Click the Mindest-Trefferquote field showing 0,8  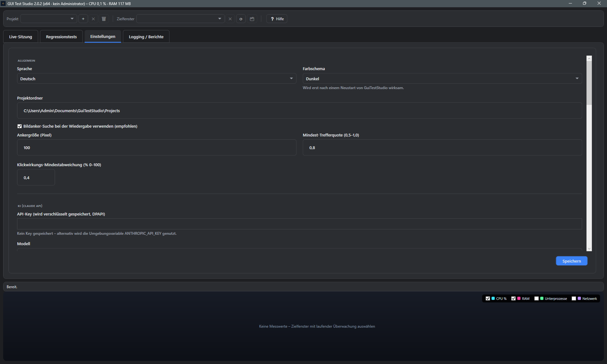click(x=442, y=148)
